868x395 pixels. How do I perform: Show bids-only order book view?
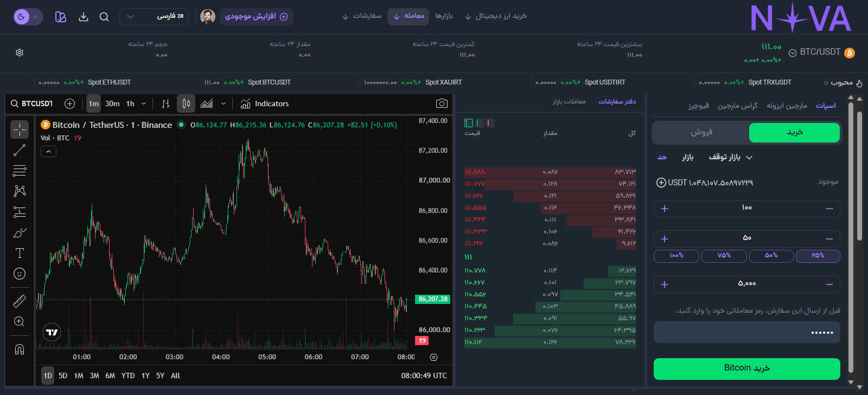pos(480,123)
